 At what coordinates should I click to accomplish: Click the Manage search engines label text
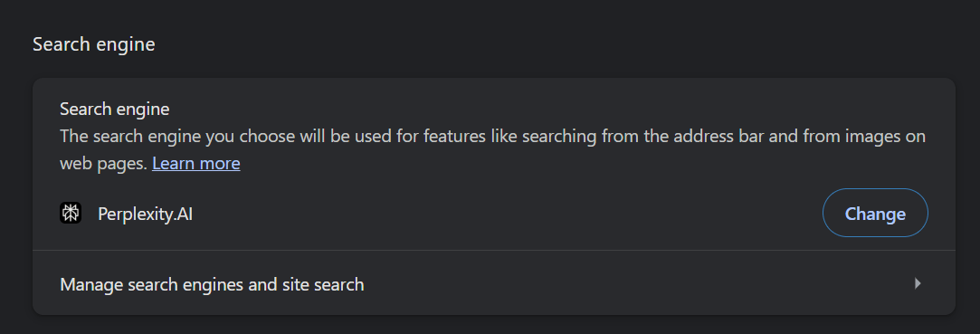[x=212, y=284]
